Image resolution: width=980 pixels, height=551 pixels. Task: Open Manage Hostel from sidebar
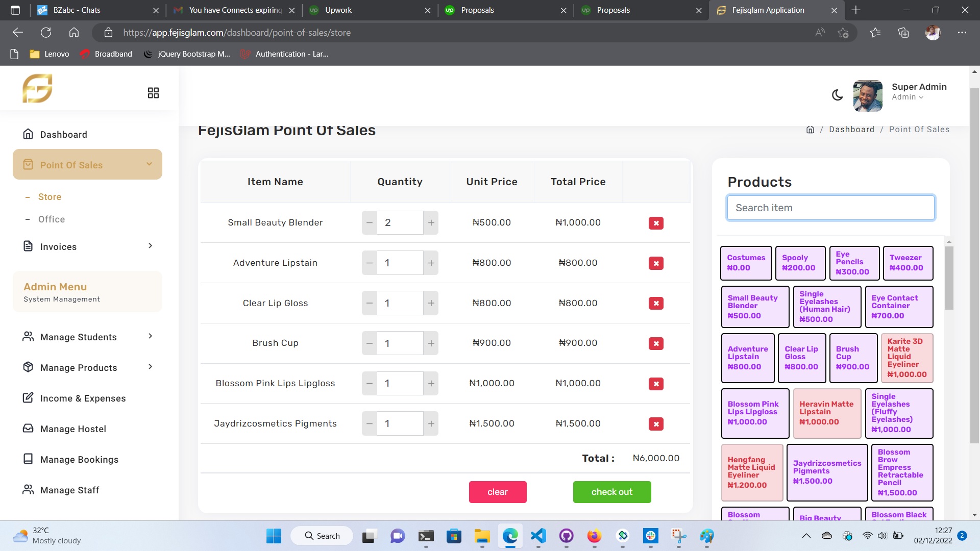73,429
